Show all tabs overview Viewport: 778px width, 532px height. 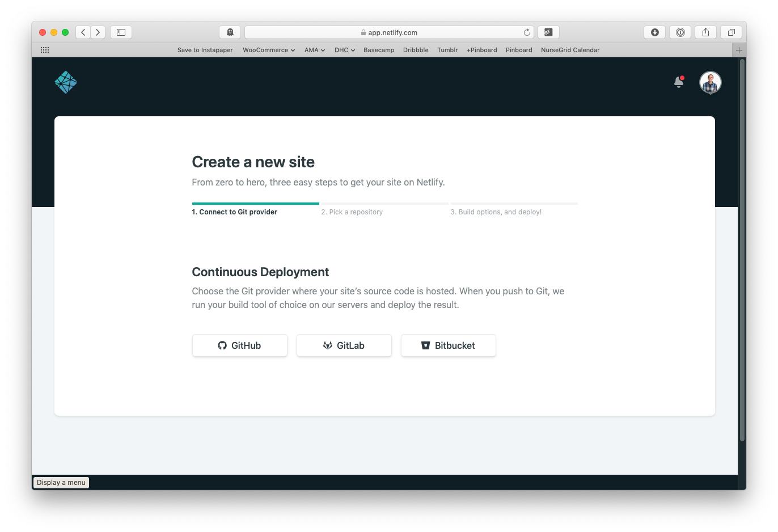pos(732,32)
